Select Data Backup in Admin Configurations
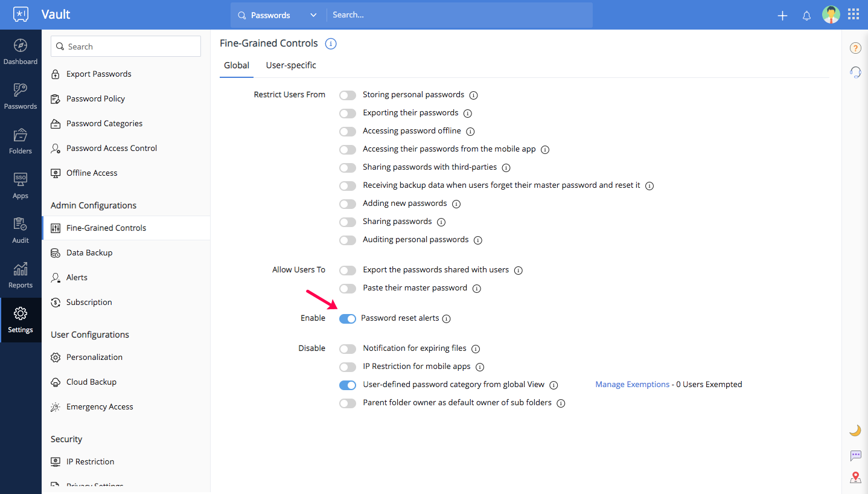868x494 pixels. pos(89,252)
